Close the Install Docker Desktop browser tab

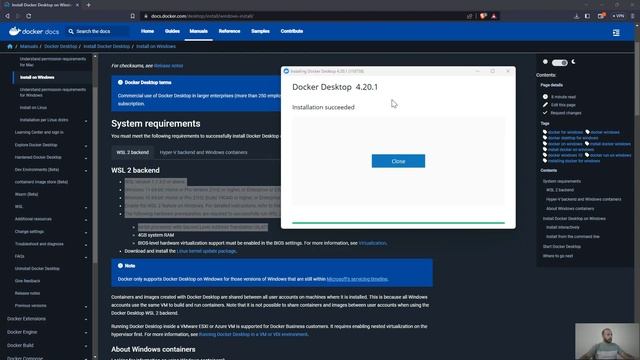pos(78,5)
